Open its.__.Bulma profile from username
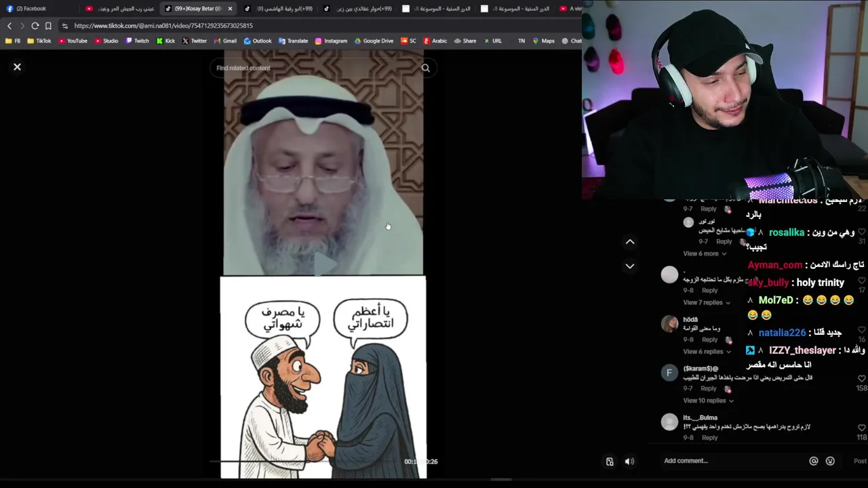 [x=700, y=418]
